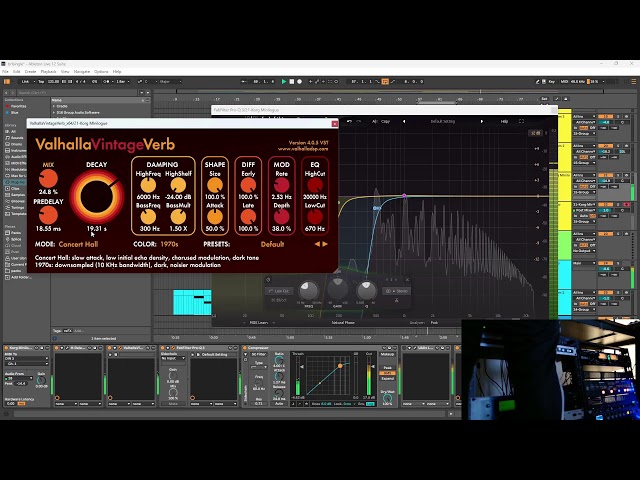
Task: Toggle Compressor Makeup button
Action: [387, 355]
